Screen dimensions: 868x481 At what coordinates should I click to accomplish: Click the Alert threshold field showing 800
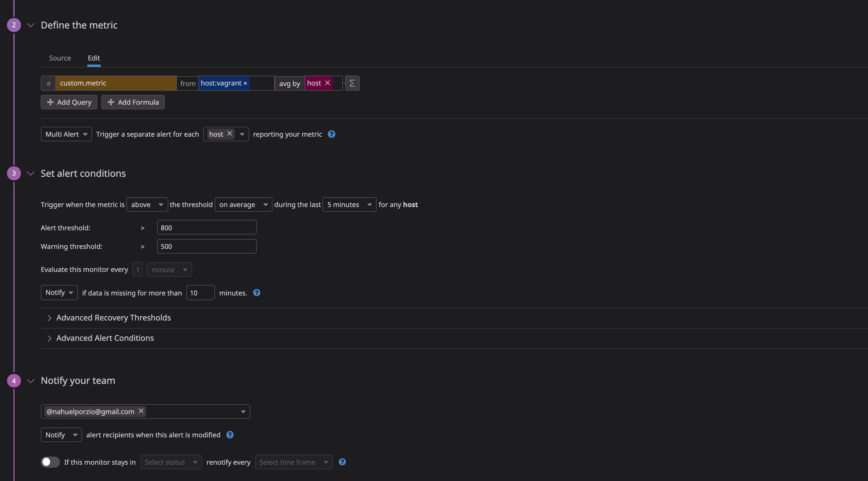click(x=207, y=227)
